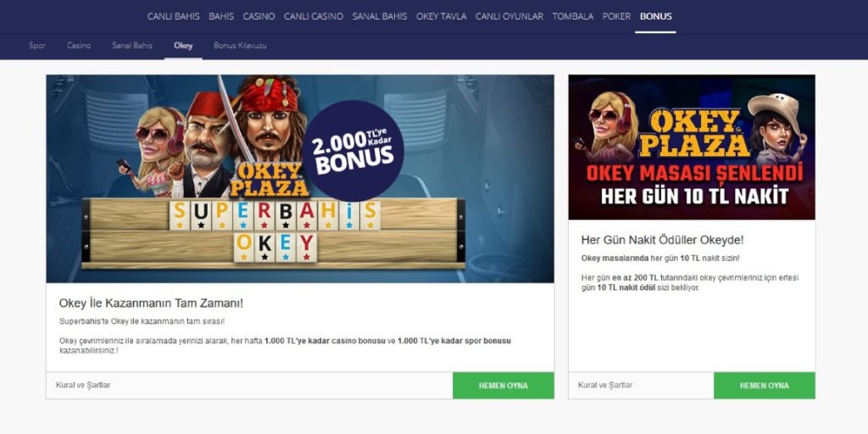This screenshot has width=868, height=434.
Task: Click the 2.000 TL bonus Okey Plaza banner
Action: point(300,179)
